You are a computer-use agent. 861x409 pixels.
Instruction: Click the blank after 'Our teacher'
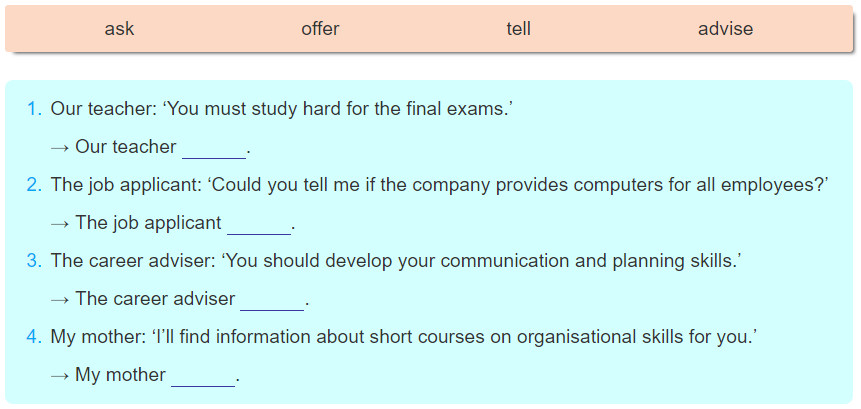pos(214,148)
